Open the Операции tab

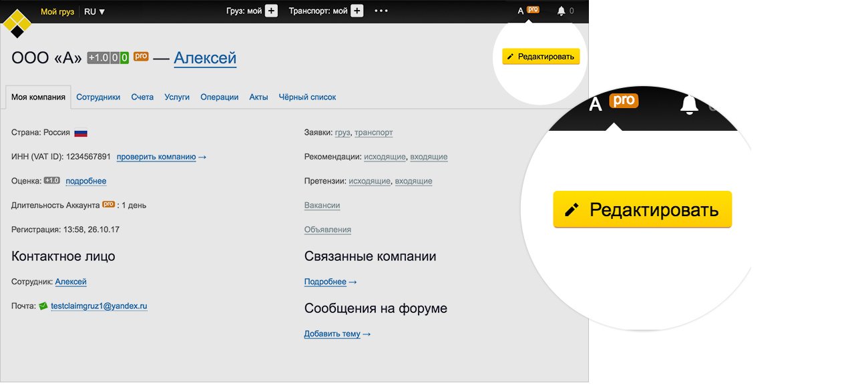219,97
